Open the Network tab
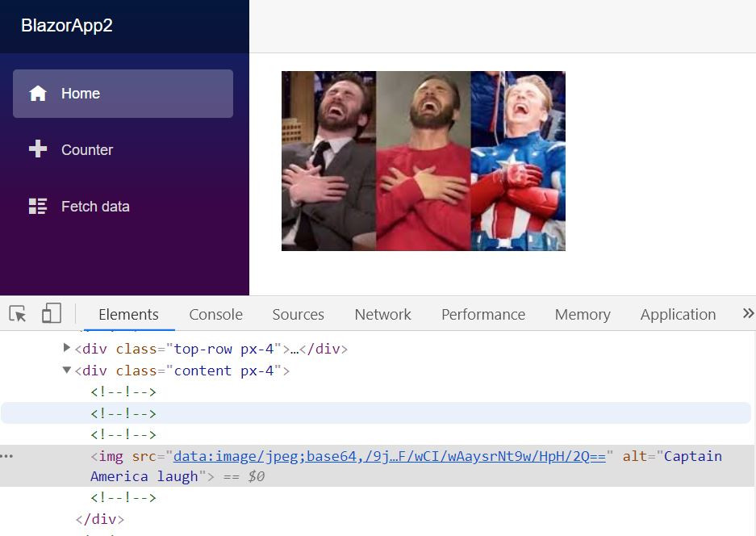 click(x=382, y=315)
